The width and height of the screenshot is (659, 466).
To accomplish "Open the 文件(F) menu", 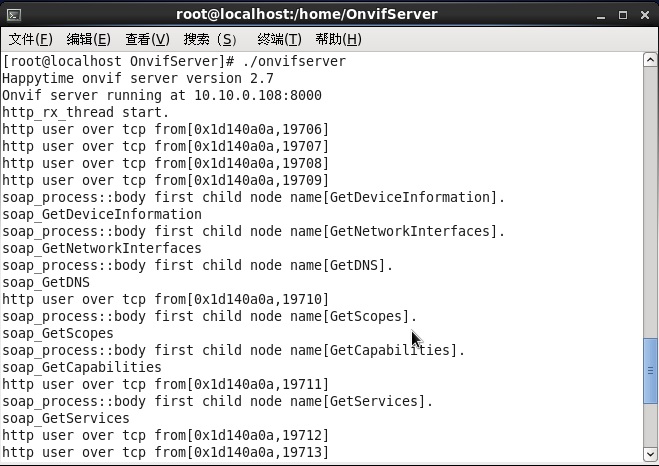I will [31, 39].
